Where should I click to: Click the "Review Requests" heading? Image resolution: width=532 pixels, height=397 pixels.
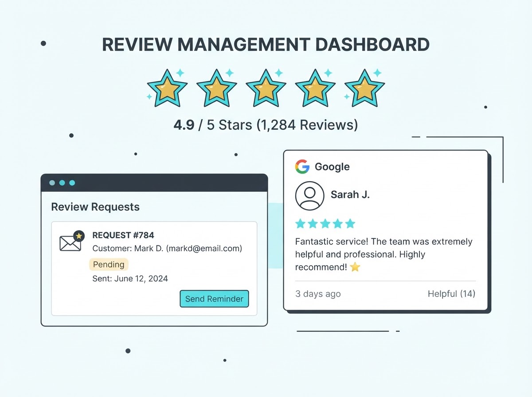(x=95, y=207)
